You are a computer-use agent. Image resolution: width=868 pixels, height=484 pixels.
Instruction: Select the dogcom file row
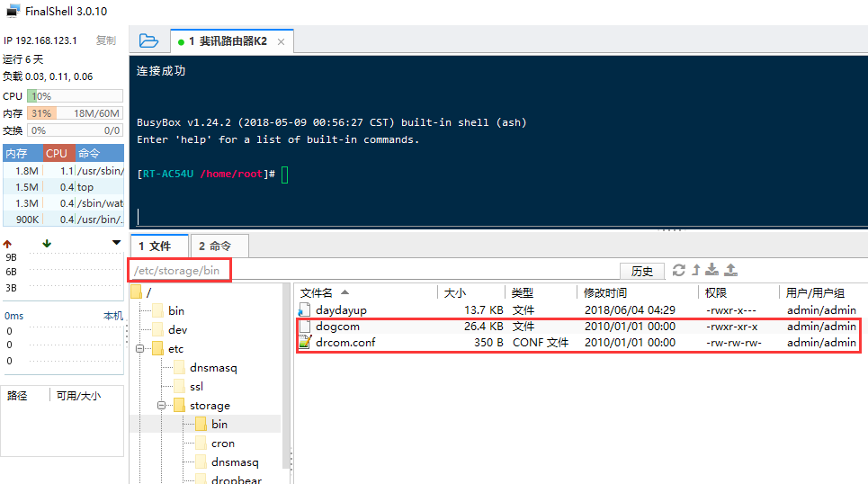(579, 327)
